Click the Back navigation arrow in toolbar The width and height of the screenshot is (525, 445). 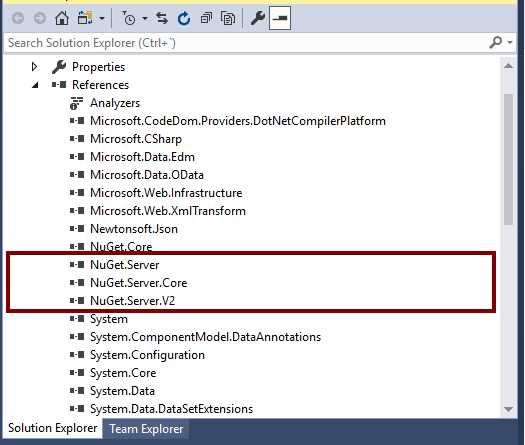[18, 18]
